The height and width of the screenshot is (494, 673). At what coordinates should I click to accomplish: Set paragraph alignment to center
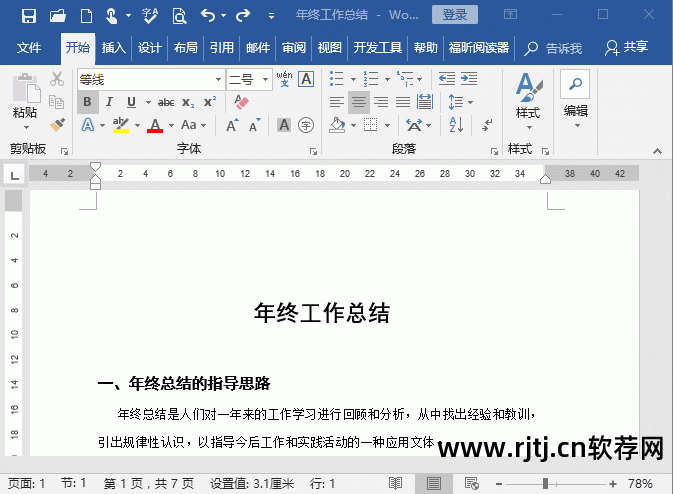(x=359, y=102)
